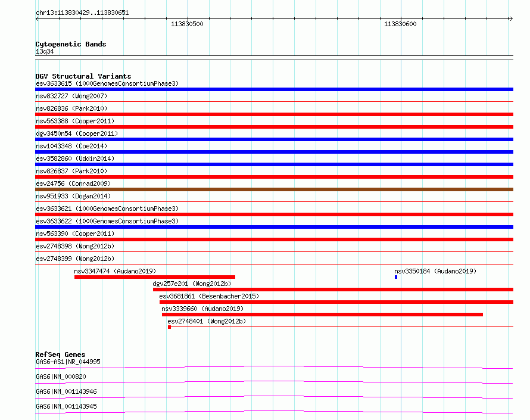
Task: Open variant esv2748398 (Wong2012b)
Action: [75, 246]
